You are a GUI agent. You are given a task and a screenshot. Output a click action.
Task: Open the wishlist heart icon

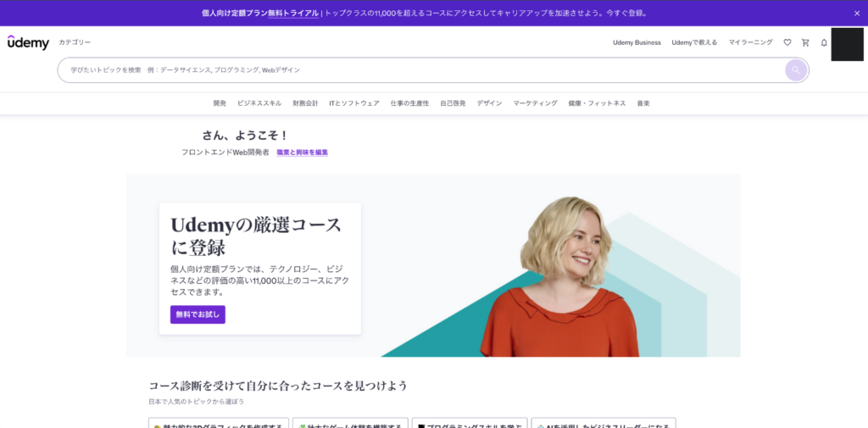[787, 42]
